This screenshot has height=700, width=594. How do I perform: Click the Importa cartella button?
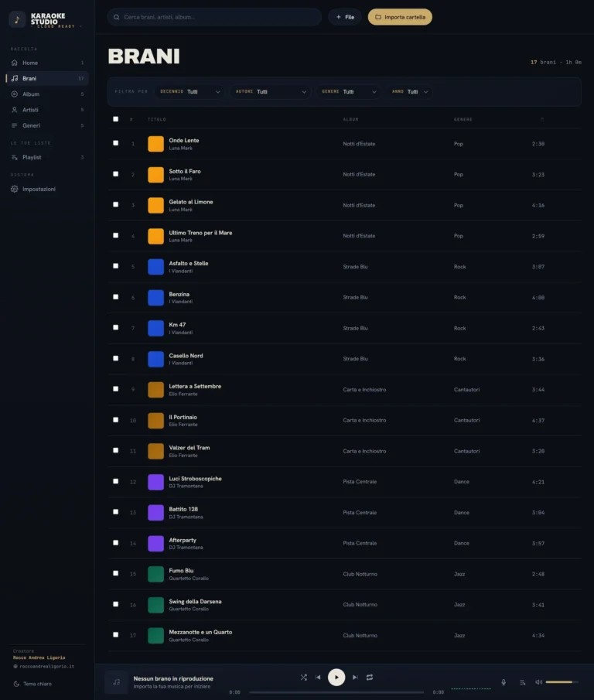[400, 17]
